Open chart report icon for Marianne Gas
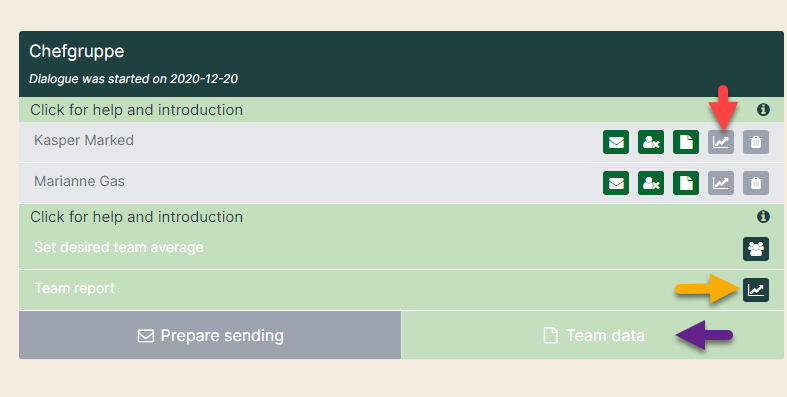The width and height of the screenshot is (787, 397). (x=721, y=183)
